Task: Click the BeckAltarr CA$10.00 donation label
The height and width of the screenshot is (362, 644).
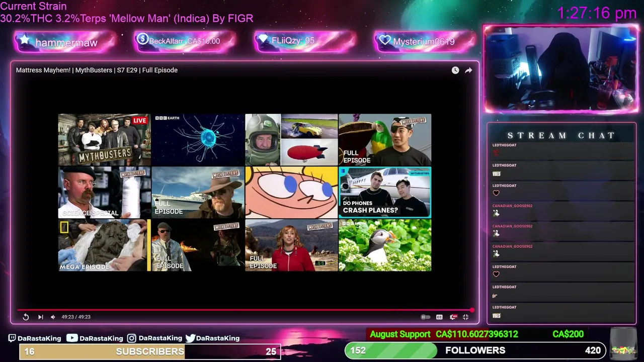Action: 185,41
